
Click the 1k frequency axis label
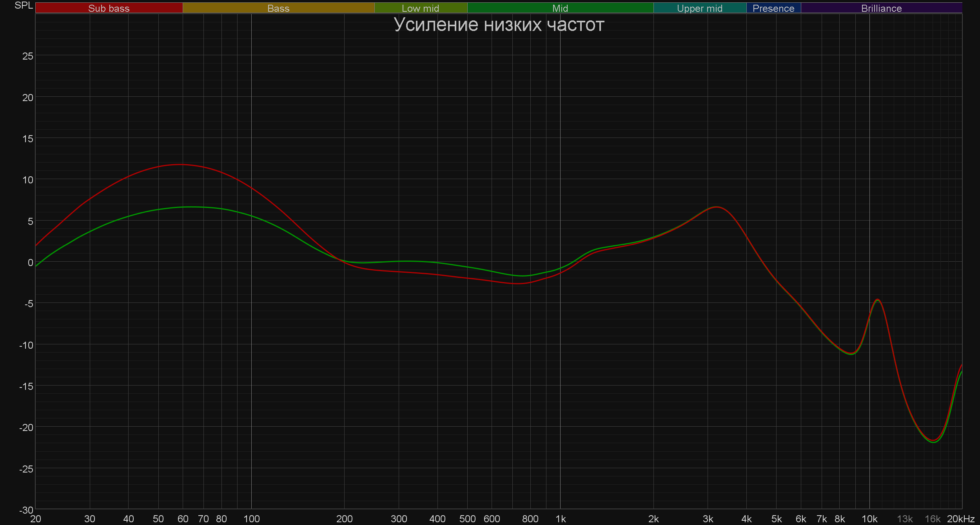561,519
